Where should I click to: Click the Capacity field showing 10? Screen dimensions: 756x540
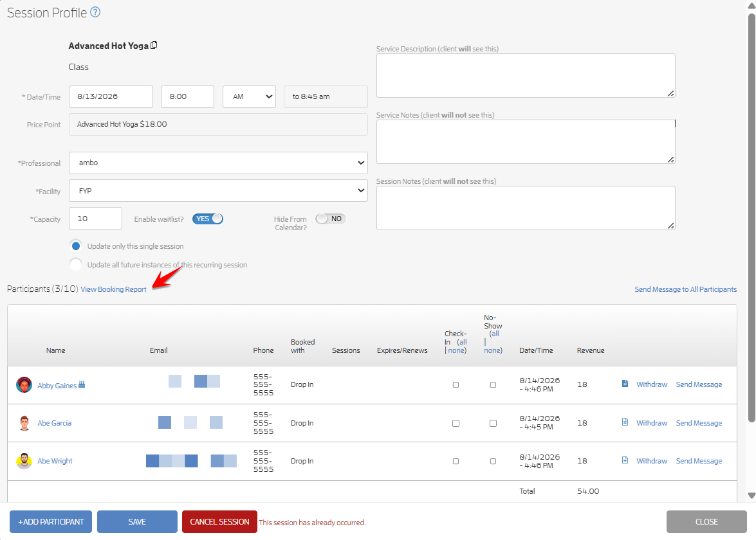pos(95,218)
